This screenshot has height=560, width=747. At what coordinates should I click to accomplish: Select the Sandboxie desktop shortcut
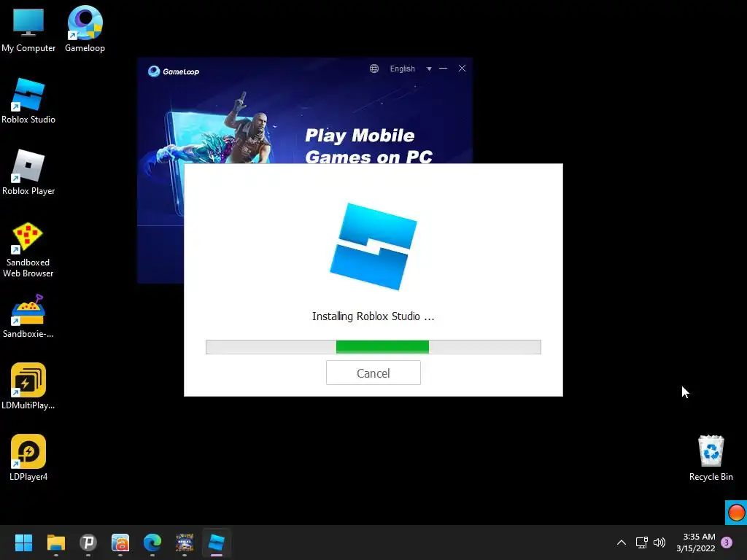[28, 316]
